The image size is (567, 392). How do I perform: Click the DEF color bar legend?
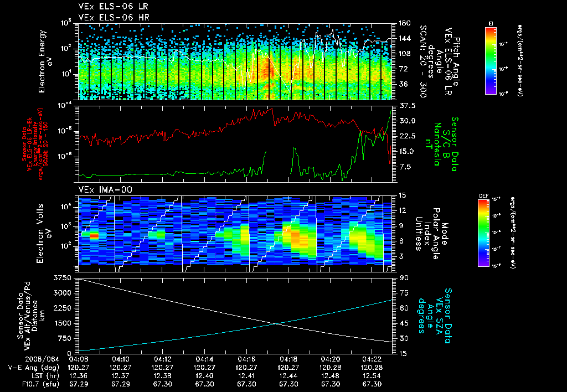coord(484,233)
